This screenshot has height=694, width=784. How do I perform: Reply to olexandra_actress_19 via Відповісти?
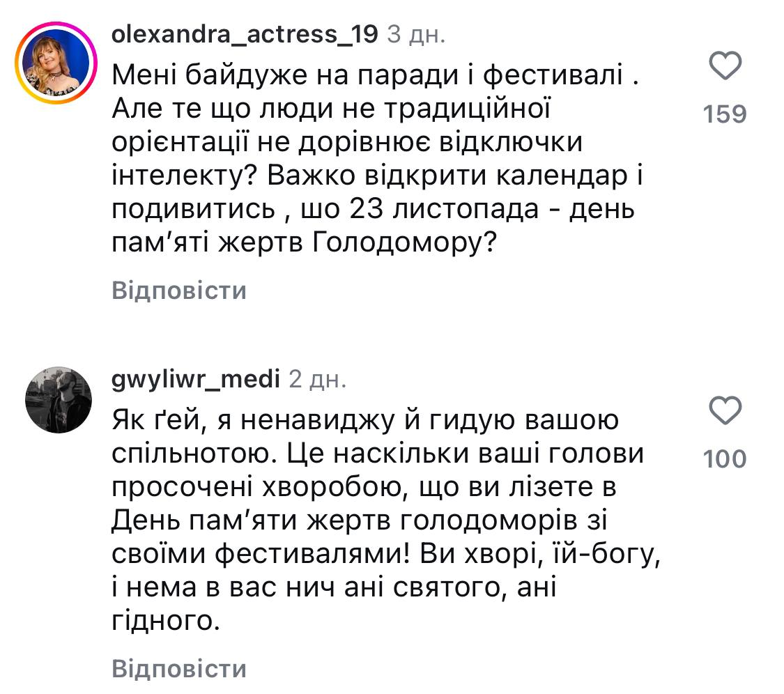(179, 291)
